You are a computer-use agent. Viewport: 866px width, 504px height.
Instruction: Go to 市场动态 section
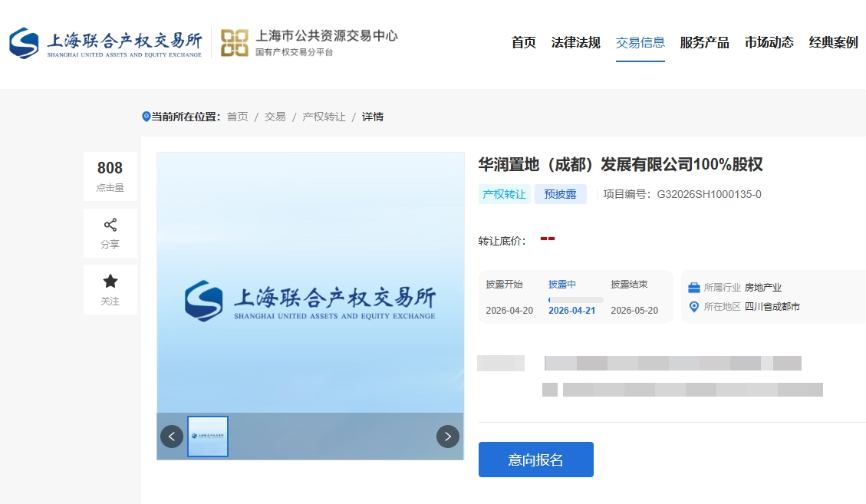tap(769, 43)
